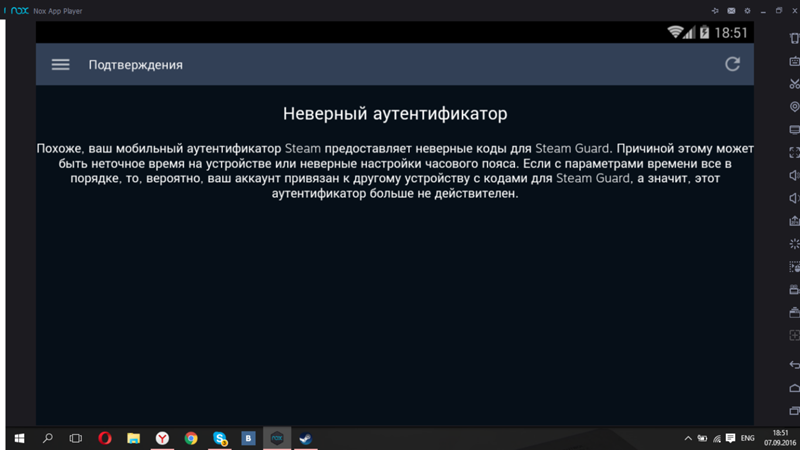This screenshot has width=800, height=450.
Task: Change ENG input language
Action: click(747, 438)
